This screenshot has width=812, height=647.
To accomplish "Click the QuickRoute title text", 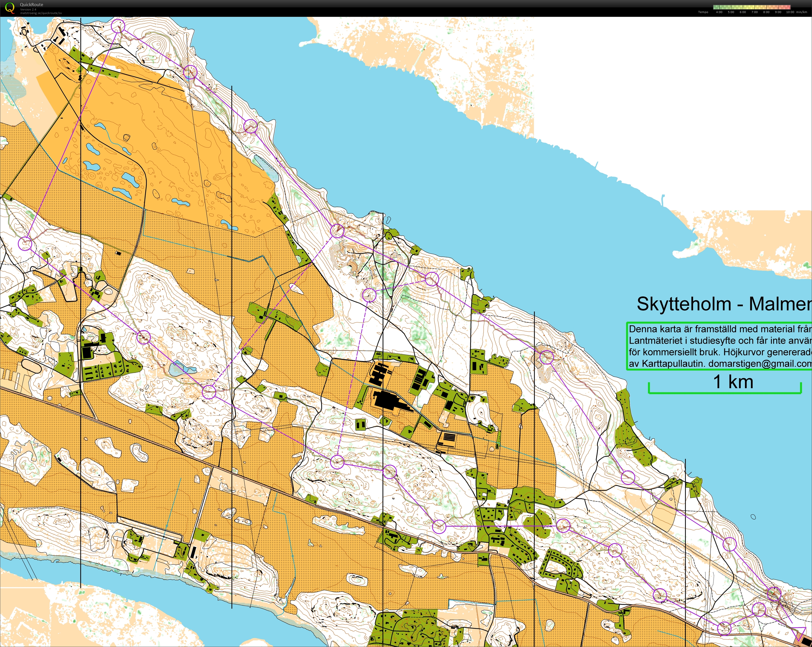I will coord(32,5).
